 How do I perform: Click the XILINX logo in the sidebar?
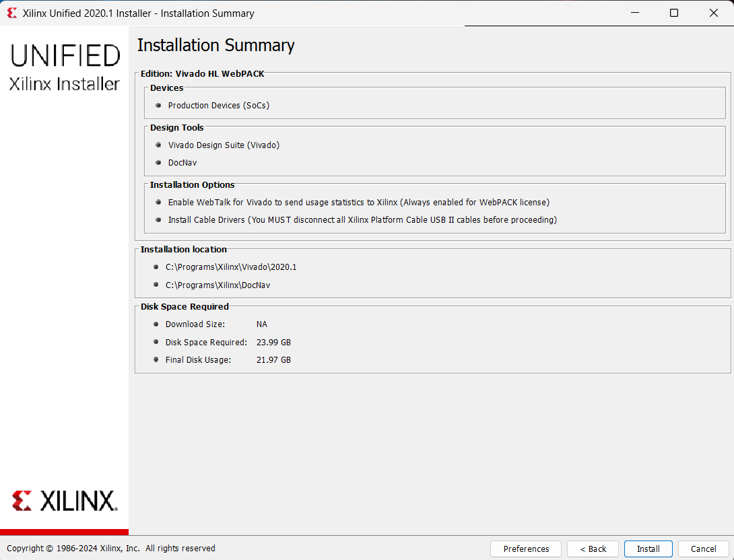(x=65, y=501)
